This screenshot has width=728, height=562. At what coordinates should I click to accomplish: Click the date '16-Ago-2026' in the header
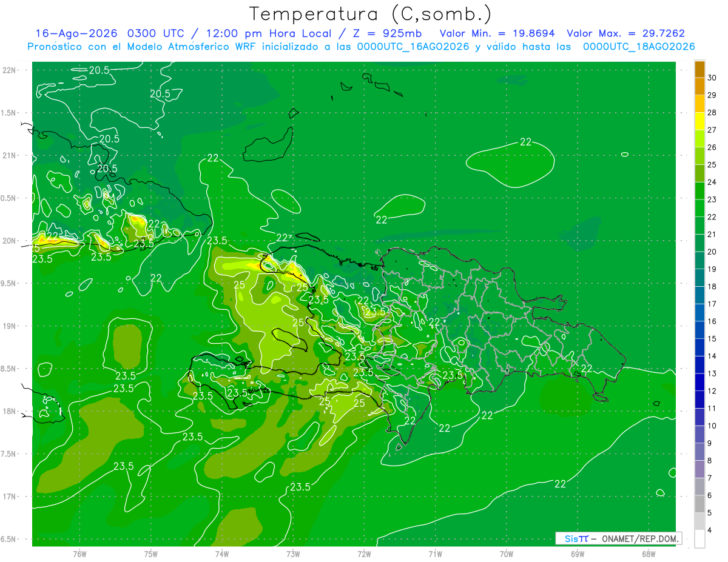click(x=76, y=33)
